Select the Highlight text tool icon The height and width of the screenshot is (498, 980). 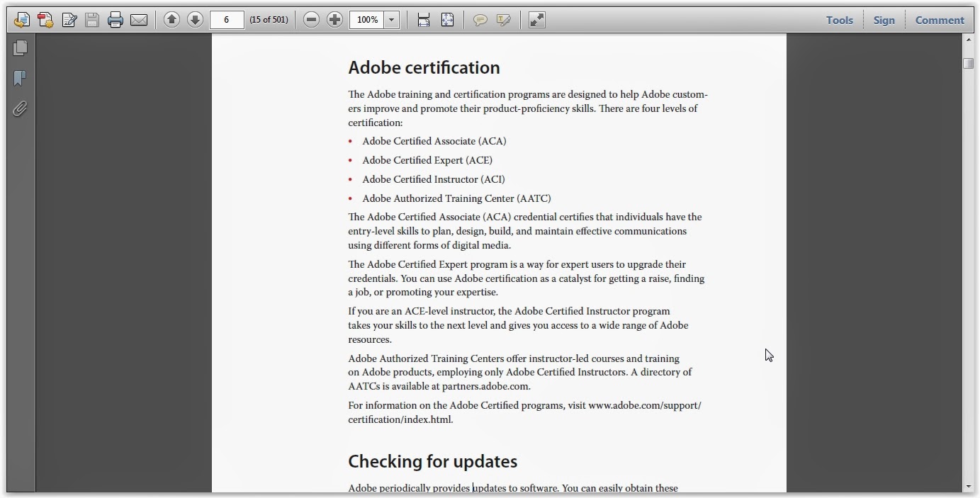(x=503, y=20)
